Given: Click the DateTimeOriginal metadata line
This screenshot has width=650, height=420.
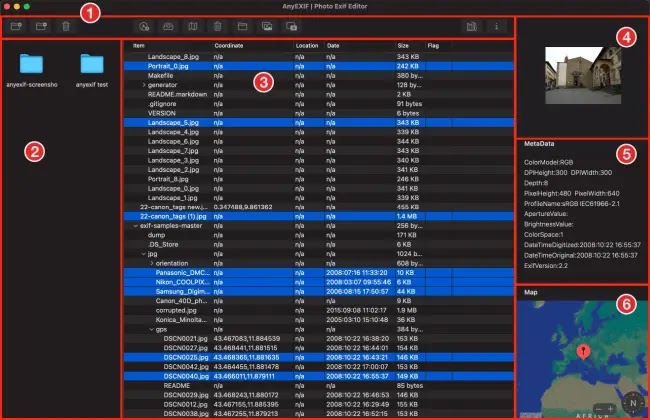Looking at the screenshot, I should 580,255.
